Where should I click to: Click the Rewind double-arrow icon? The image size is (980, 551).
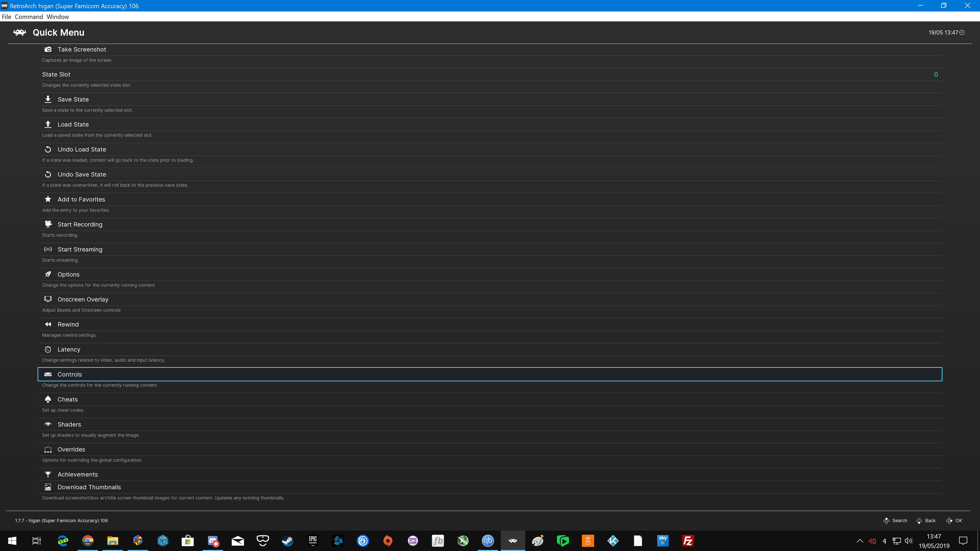48,324
